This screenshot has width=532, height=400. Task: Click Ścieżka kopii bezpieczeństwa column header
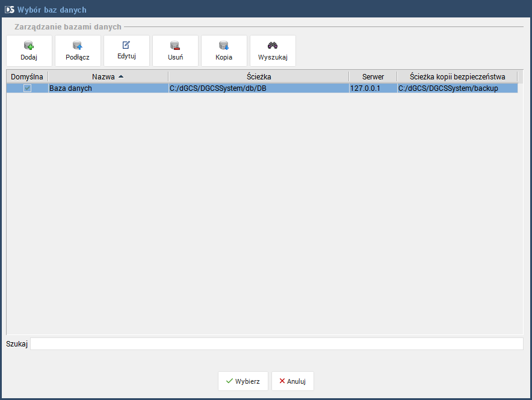click(457, 76)
